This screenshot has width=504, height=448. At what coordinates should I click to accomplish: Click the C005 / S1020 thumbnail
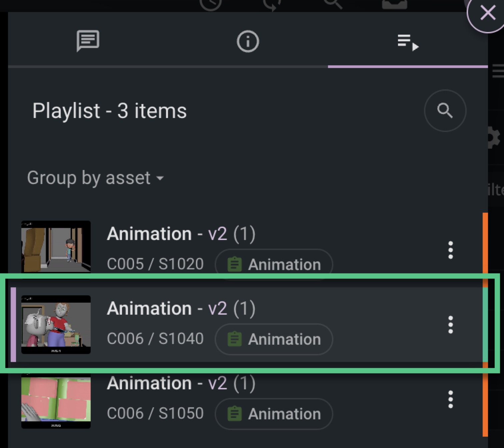click(56, 247)
